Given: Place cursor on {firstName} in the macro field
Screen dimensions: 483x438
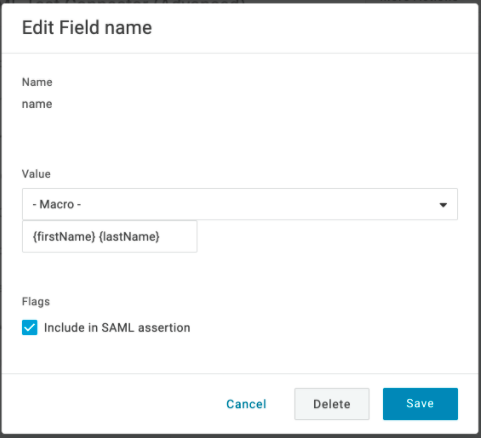Looking at the screenshot, I should 64,237.
